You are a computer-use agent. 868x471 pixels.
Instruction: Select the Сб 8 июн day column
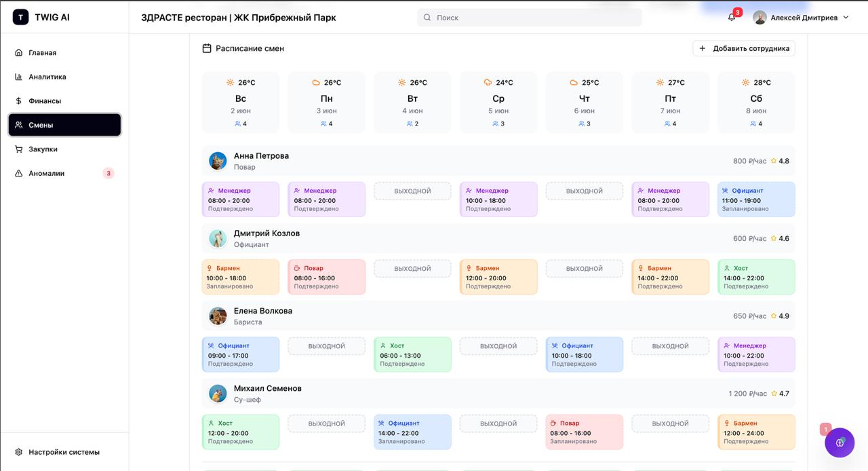[756, 100]
